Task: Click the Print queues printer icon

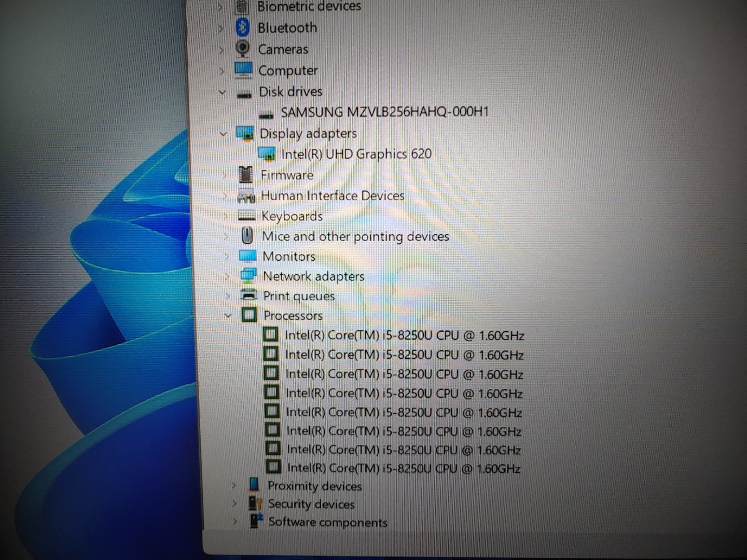Action: click(250, 296)
